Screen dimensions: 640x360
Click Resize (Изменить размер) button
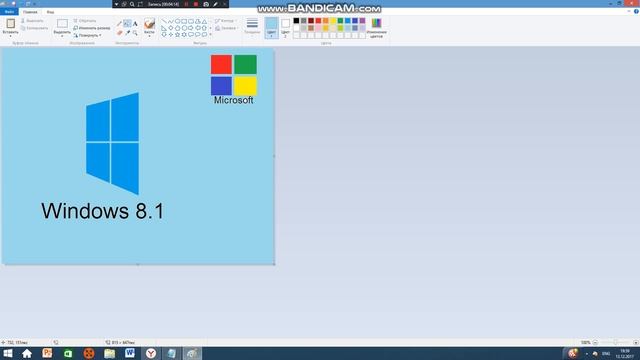click(x=92, y=28)
